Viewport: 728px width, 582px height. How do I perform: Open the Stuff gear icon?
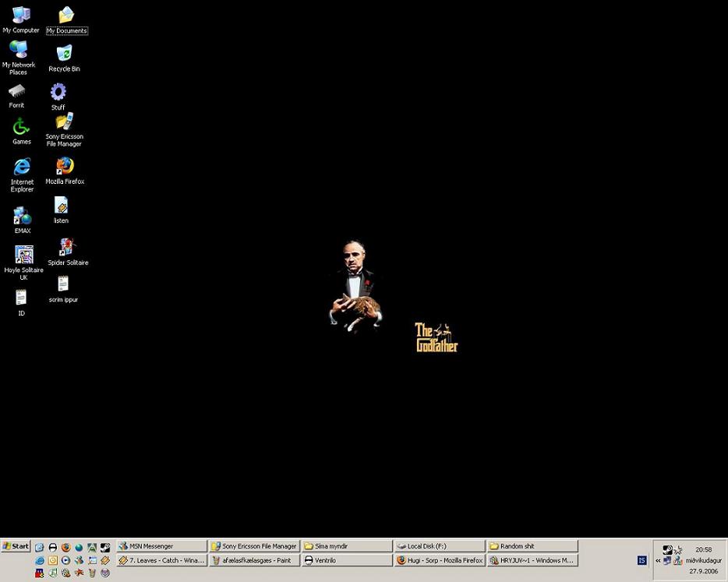coord(58,97)
